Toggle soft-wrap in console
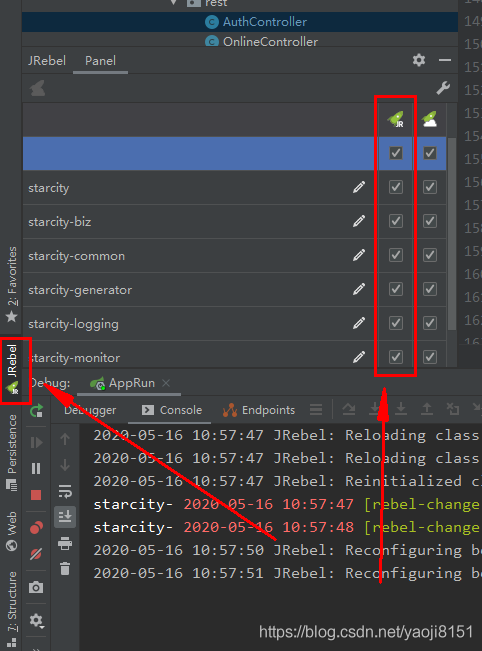 click(x=65, y=491)
